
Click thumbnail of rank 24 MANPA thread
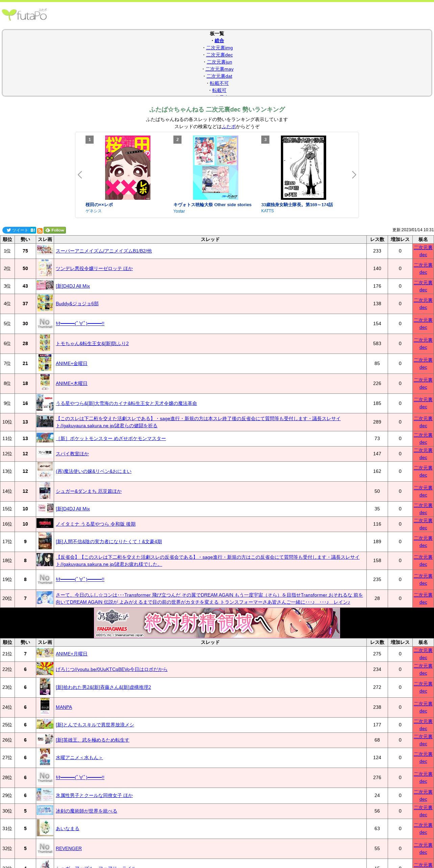(45, 706)
